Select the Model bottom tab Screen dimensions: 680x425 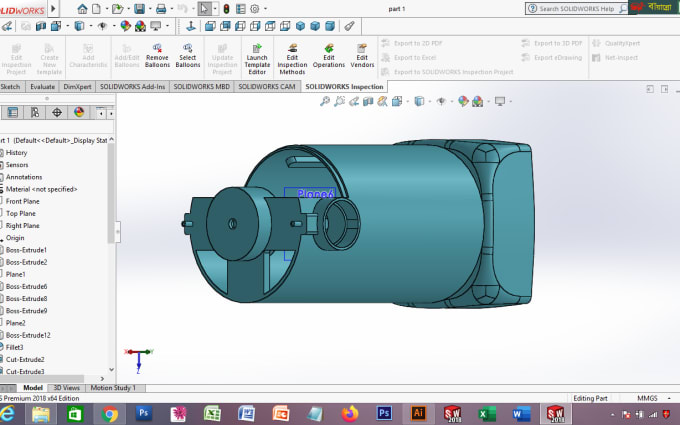coord(33,388)
